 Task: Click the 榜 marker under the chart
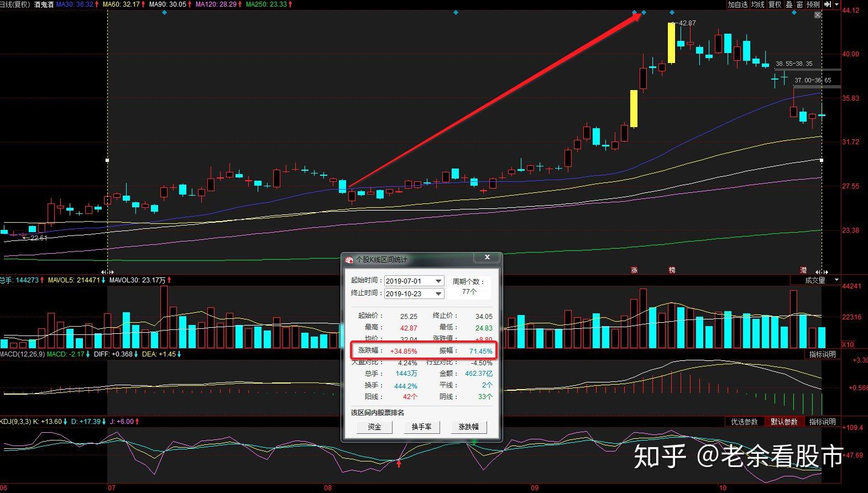pos(672,270)
